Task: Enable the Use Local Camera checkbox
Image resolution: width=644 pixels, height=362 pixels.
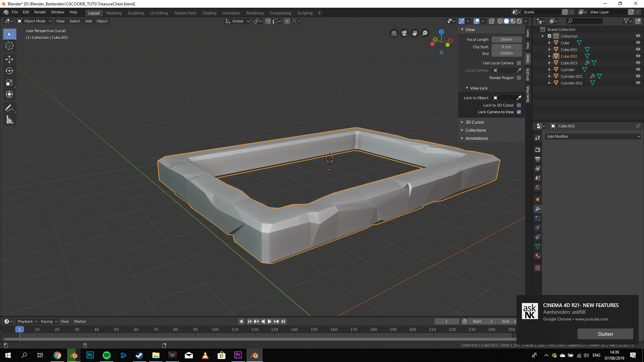Action: click(x=519, y=63)
